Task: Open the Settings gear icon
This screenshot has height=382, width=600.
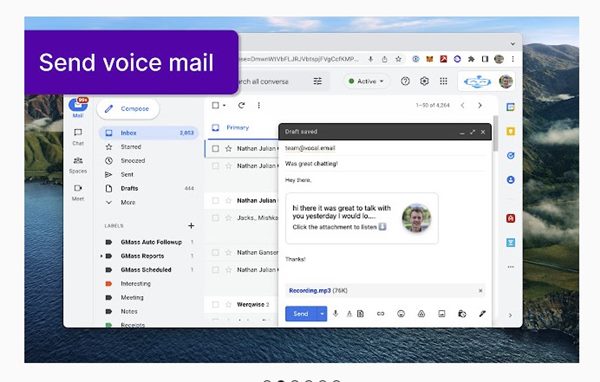Action: click(x=424, y=81)
